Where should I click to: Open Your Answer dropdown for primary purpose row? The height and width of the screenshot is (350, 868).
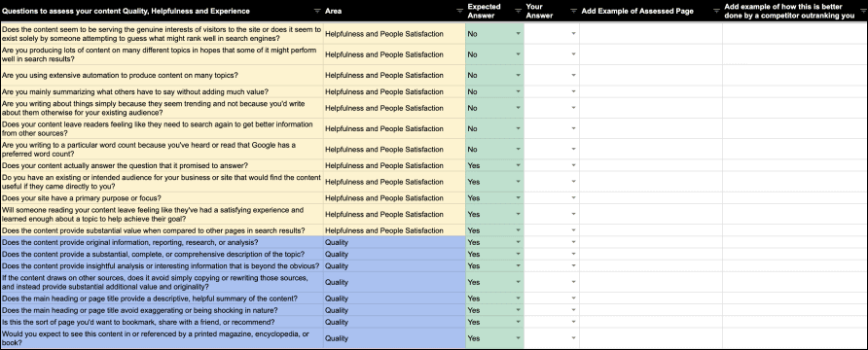573,198
